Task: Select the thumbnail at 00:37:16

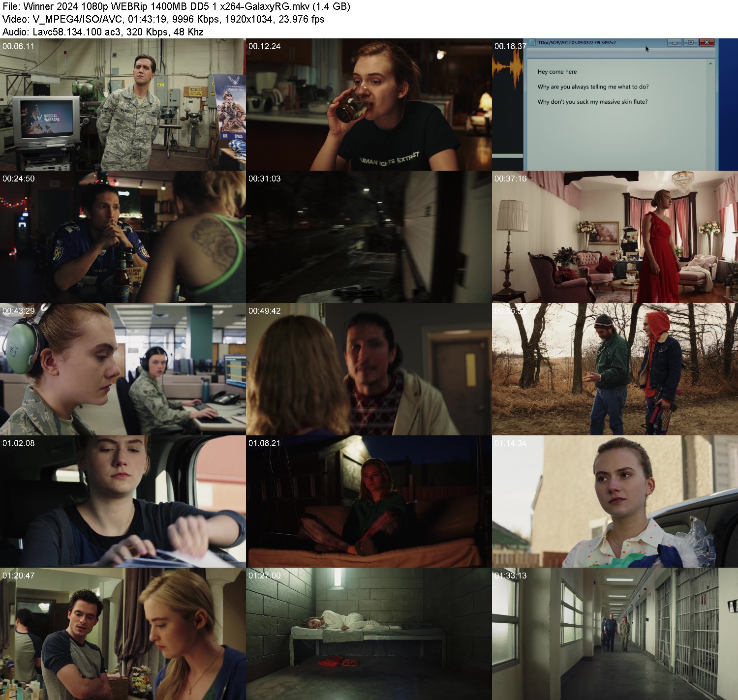Action: (x=615, y=237)
